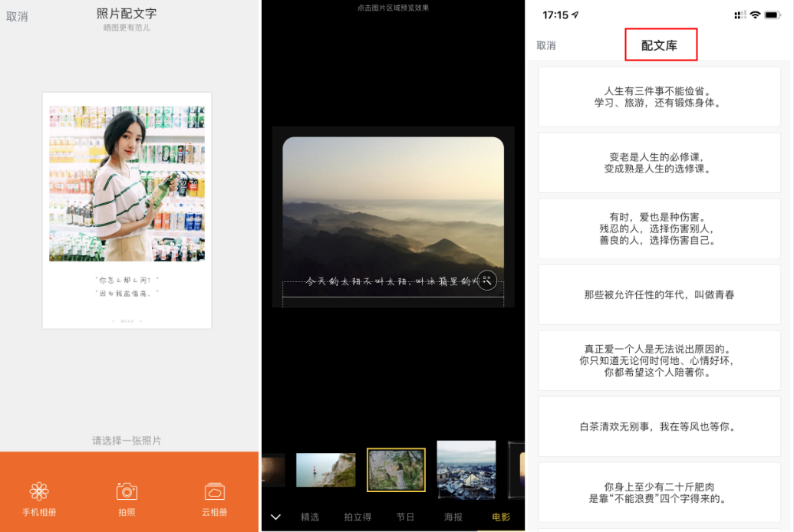Image resolution: width=794 pixels, height=532 pixels.
Task: Open the 节日 template tab
Action: coord(406,517)
